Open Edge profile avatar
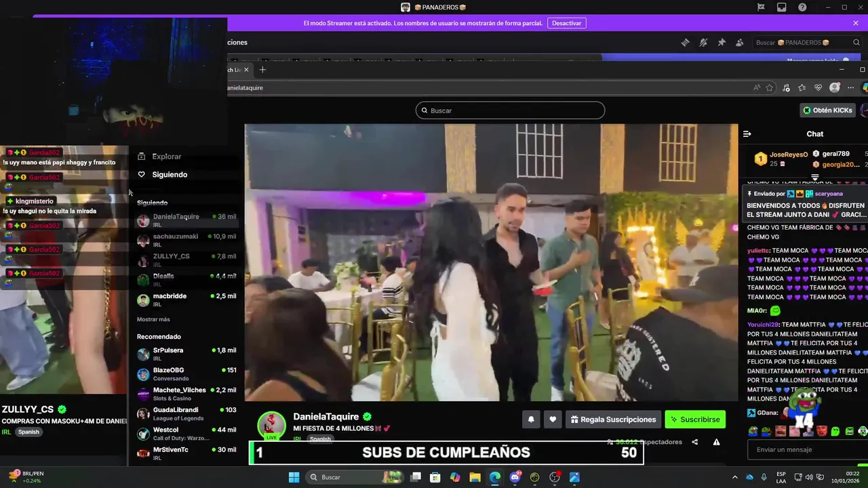 835,87
